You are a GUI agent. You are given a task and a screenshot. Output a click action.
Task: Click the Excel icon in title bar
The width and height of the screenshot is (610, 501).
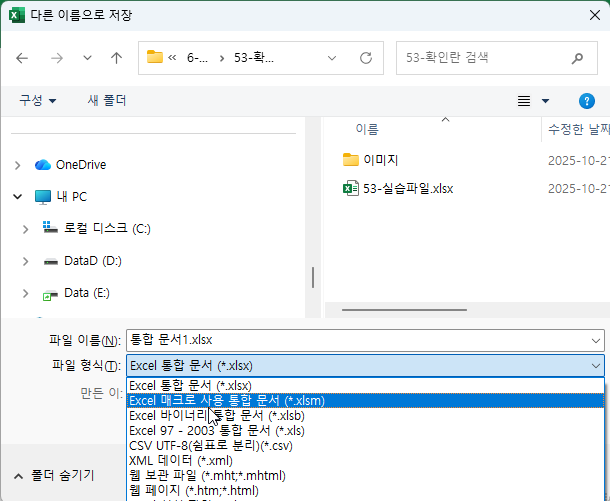click(x=16, y=16)
